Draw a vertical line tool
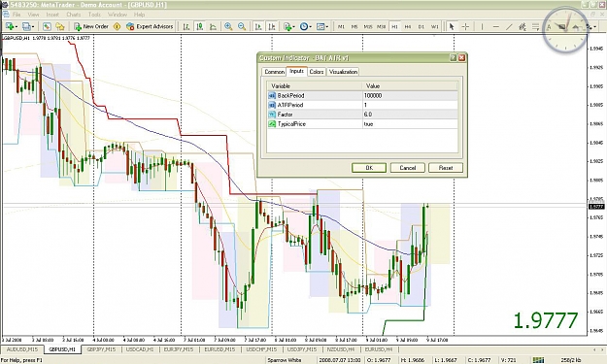 point(483,26)
